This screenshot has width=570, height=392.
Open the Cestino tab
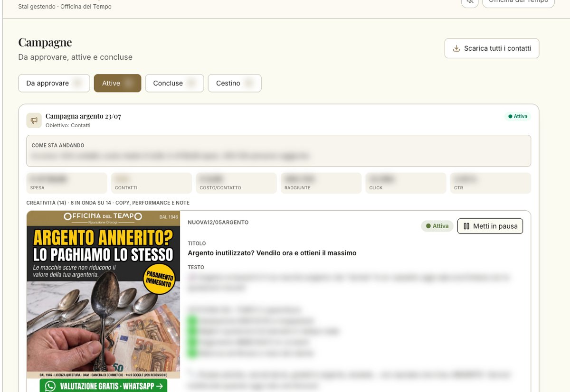pyautogui.click(x=235, y=83)
